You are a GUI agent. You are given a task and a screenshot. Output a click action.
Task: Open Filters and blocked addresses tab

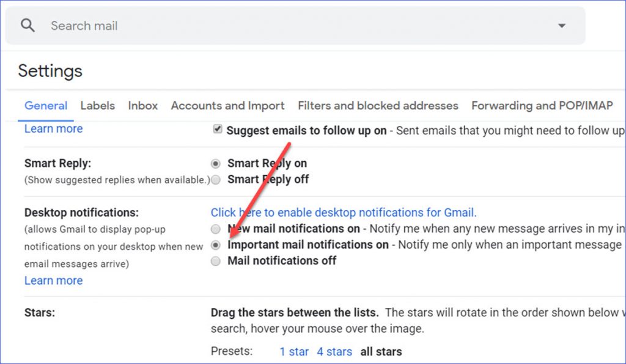pyautogui.click(x=378, y=106)
